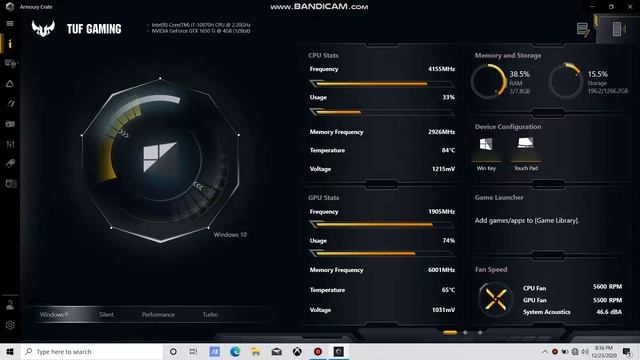The height and width of the screenshot is (360, 640).
Task: Click the Game Launcher heading
Action: [499, 197]
